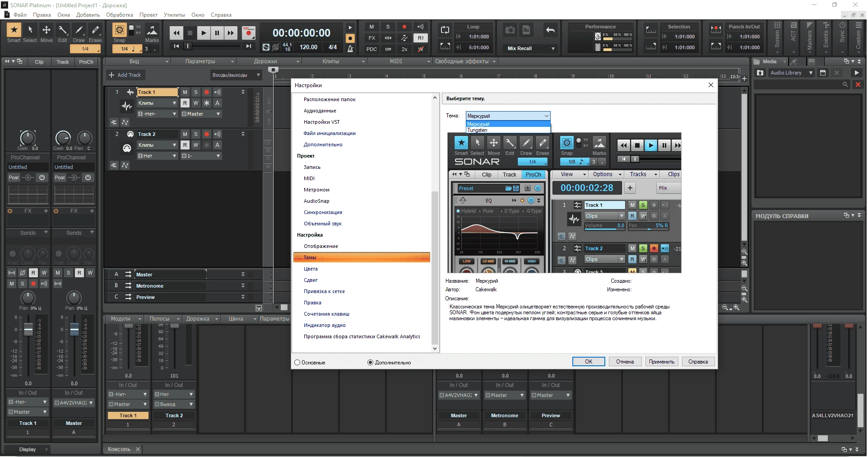Open the Track 1 Master output dropdown
The height and width of the screenshot is (457, 868).
pyautogui.click(x=201, y=114)
